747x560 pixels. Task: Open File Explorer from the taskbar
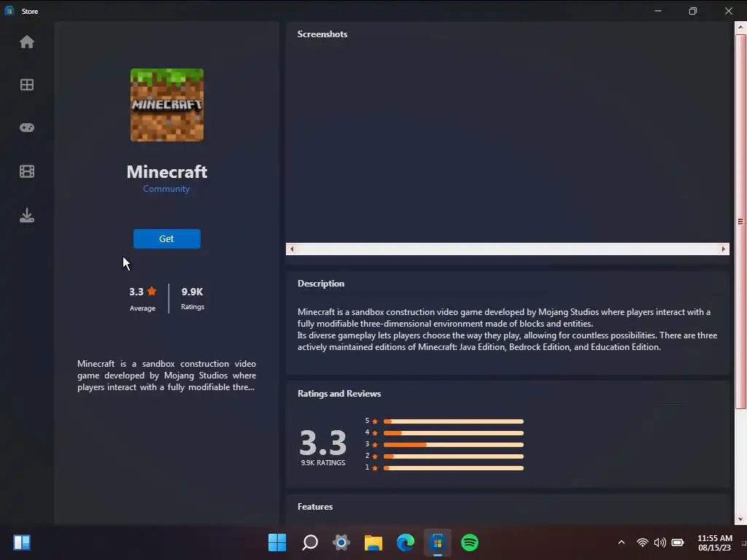[373, 542]
